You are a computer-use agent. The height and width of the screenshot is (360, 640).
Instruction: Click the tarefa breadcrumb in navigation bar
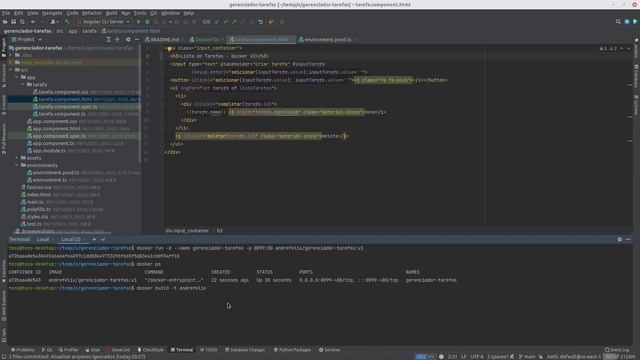(x=89, y=31)
